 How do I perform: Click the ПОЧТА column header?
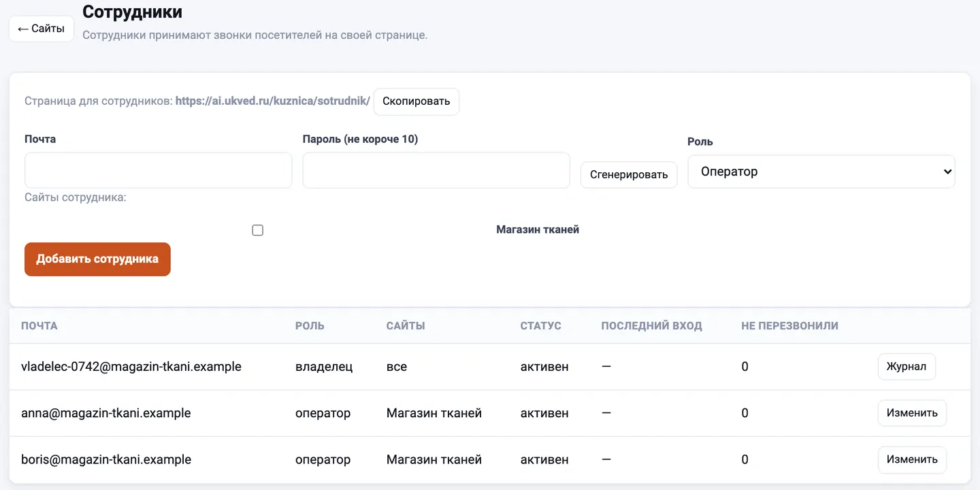click(x=39, y=326)
